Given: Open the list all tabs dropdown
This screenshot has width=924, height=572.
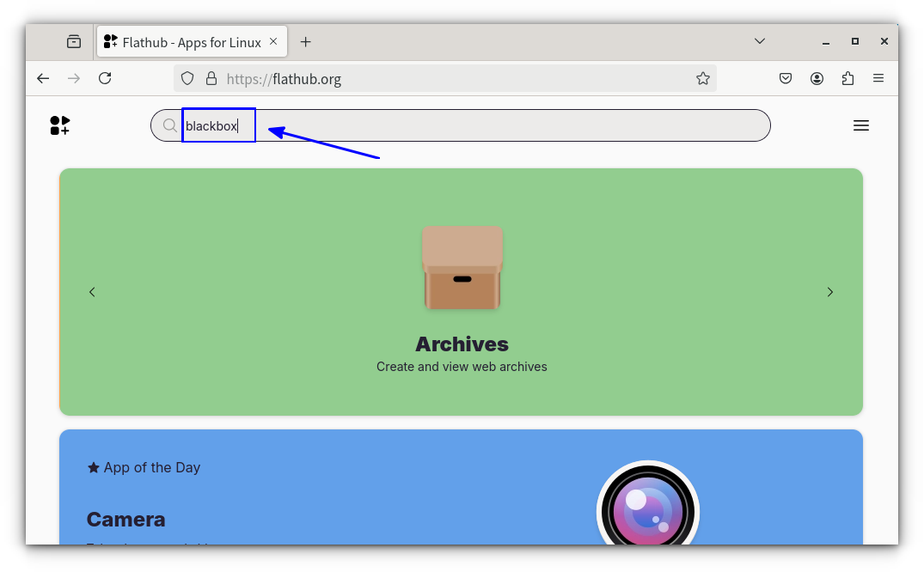Looking at the screenshot, I should [x=759, y=40].
